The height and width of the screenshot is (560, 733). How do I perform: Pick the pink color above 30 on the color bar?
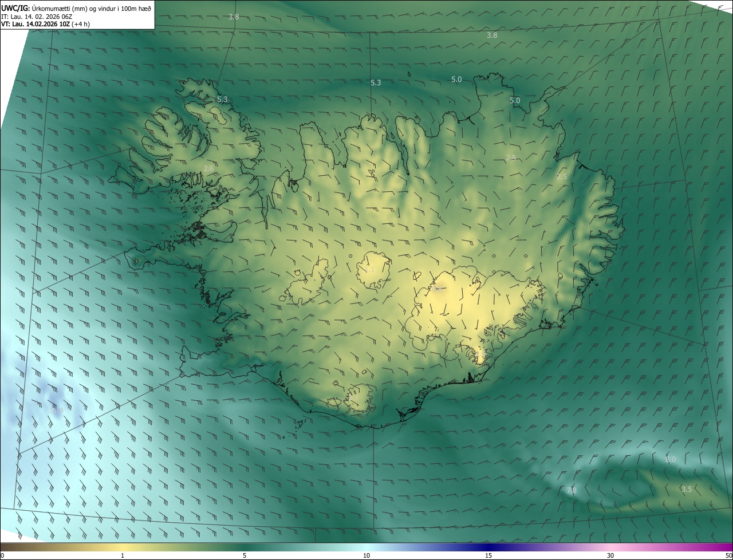[610, 547]
